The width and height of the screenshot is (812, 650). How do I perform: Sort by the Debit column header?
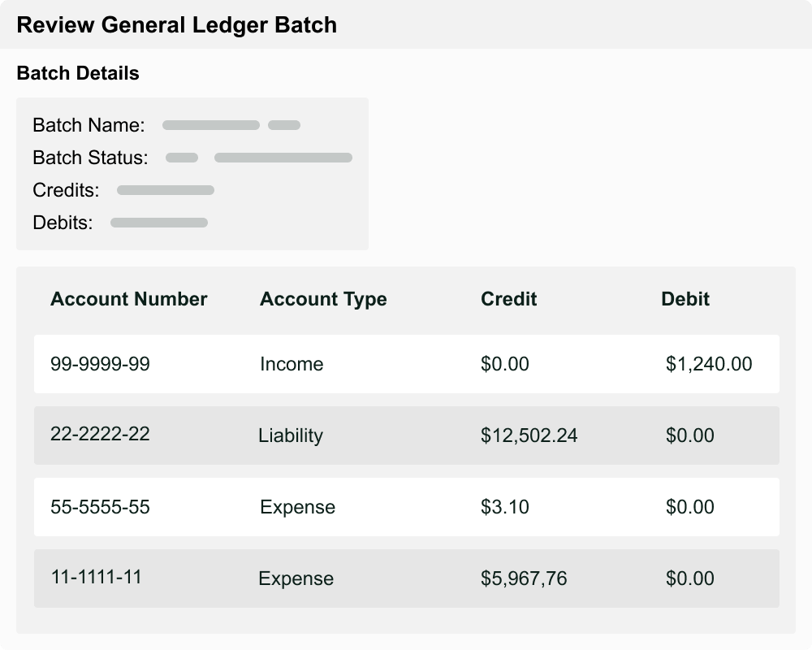(x=686, y=299)
